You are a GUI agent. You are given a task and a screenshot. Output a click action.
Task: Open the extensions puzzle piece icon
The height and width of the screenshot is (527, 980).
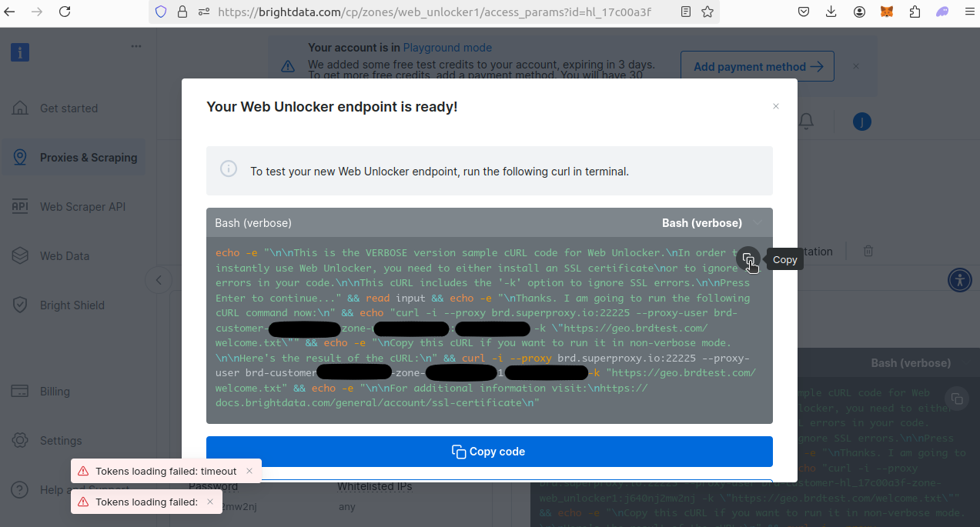pos(915,12)
